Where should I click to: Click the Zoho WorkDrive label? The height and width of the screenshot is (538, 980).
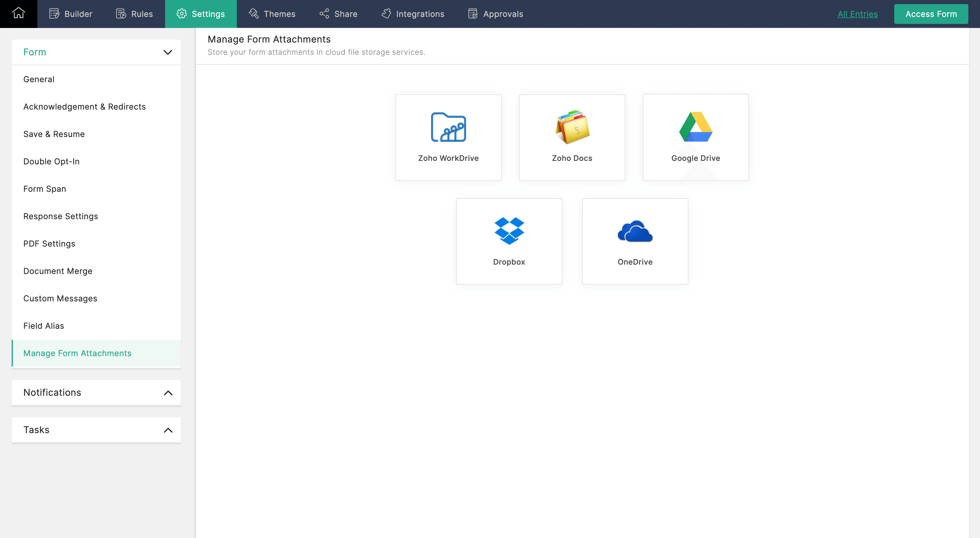point(448,158)
